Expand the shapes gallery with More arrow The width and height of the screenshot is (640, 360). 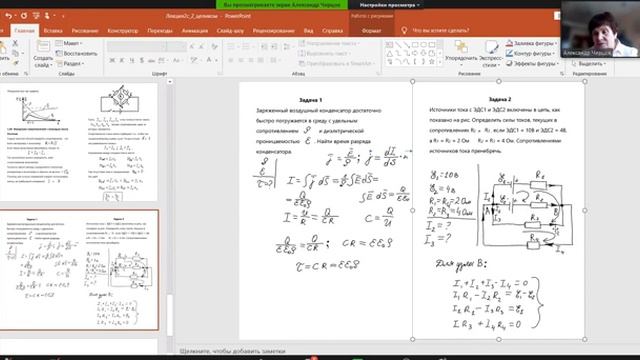pos(440,62)
